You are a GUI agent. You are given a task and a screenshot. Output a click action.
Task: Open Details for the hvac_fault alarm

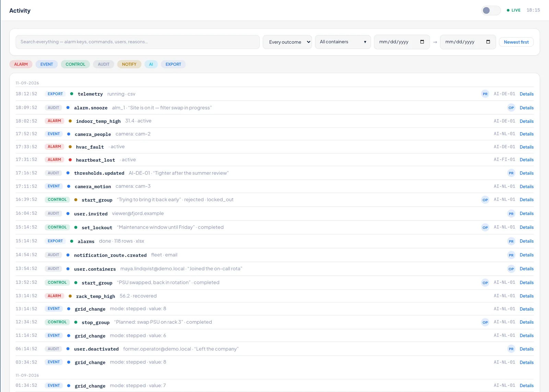point(526,147)
